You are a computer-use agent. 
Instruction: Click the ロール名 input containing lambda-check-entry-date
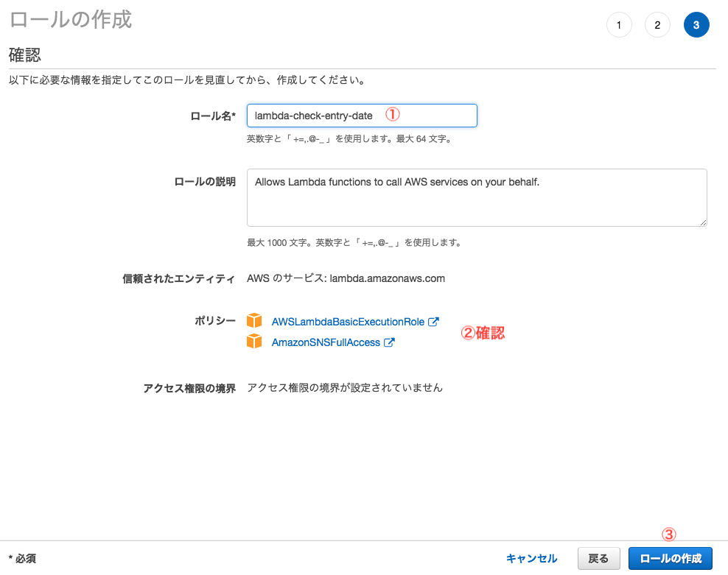pos(362,115)
